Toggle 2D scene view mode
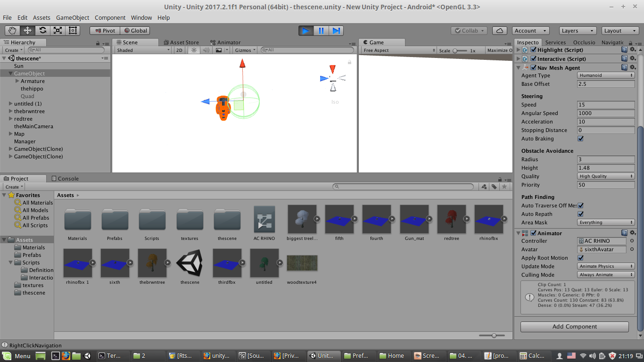 tap(179, 50)
